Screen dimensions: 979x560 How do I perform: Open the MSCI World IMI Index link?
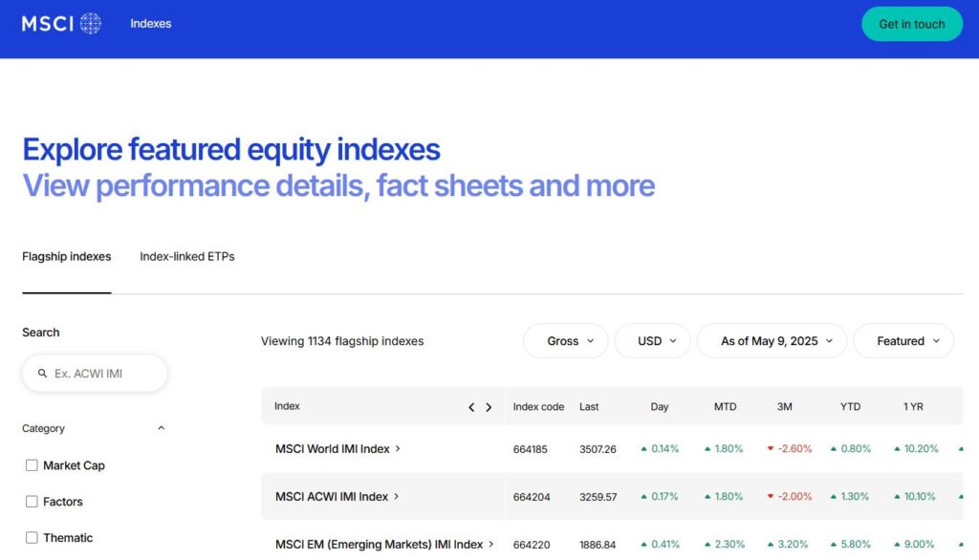point(332,449)
